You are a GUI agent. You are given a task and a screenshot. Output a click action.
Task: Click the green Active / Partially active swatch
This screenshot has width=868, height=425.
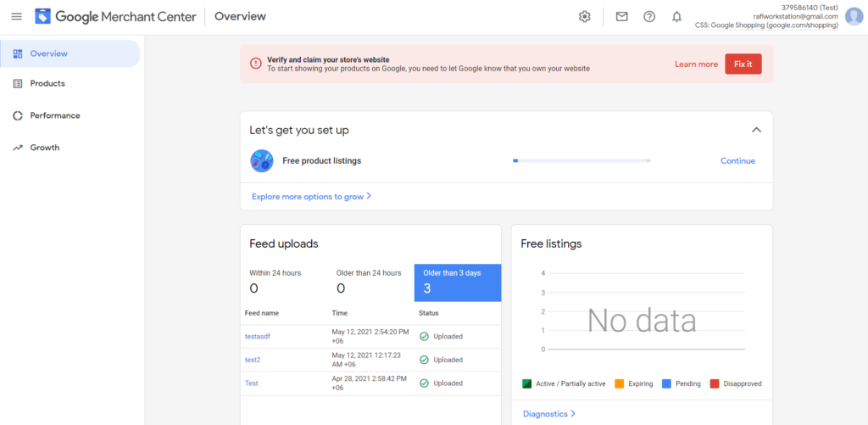pyautogui.click(x=527, y=383)
